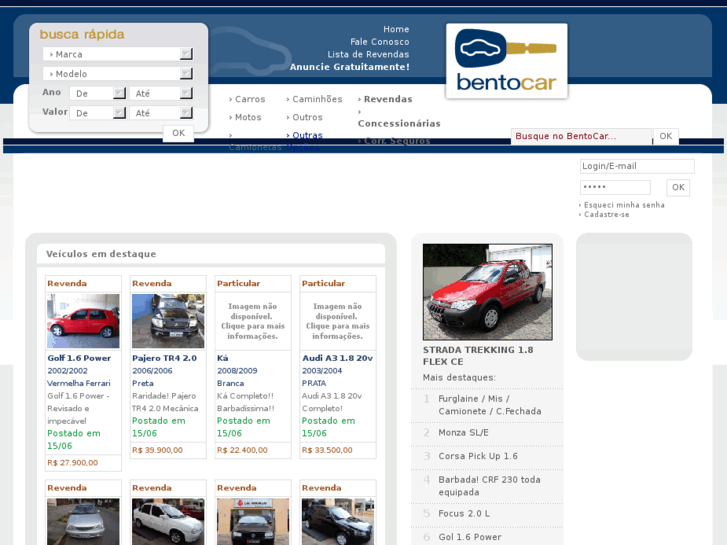Open the Fale Conosco link
Viewport: 727px width, 545px height.
[x=379, y=42]
